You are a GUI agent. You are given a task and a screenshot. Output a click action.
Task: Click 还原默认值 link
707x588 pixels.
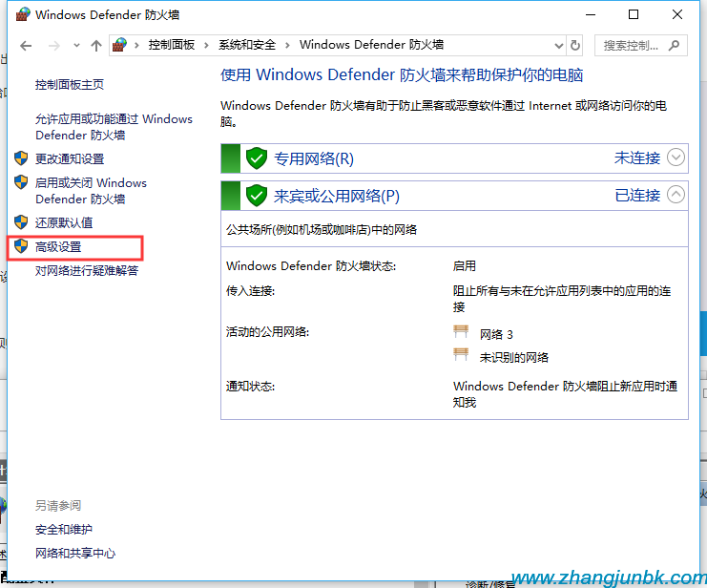(x=64, y=223)
